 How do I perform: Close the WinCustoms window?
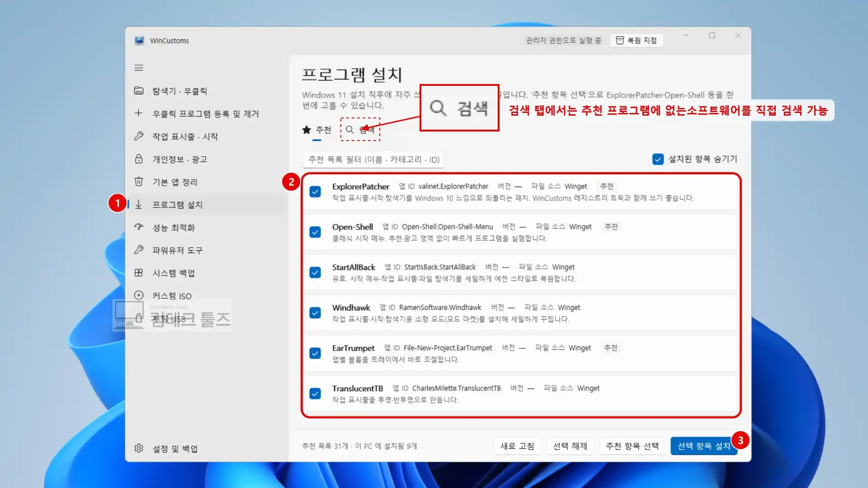pyautogui.click(x=738, y=35)
